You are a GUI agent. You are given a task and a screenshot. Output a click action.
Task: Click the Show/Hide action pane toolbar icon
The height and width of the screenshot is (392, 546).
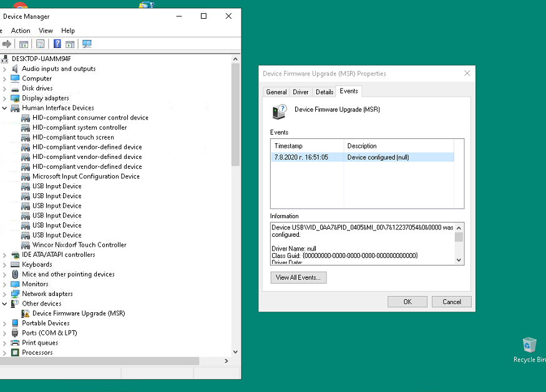tap(70, 44)
